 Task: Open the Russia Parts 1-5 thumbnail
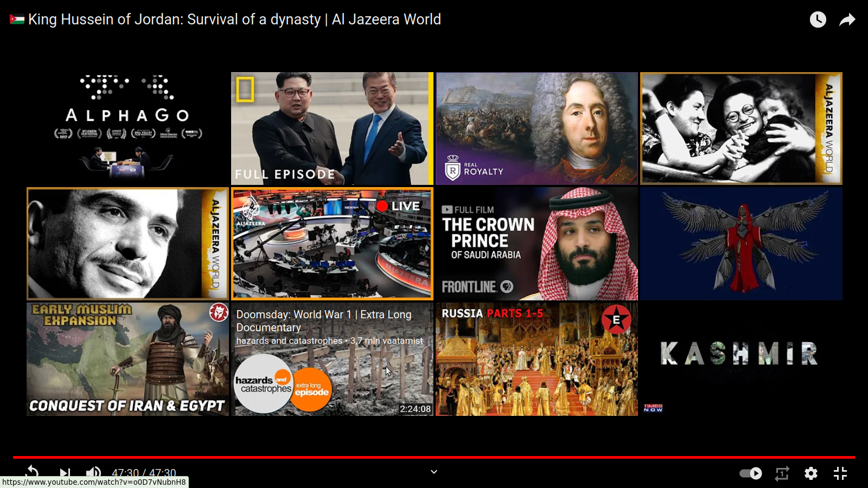click(x=537, y=359)
